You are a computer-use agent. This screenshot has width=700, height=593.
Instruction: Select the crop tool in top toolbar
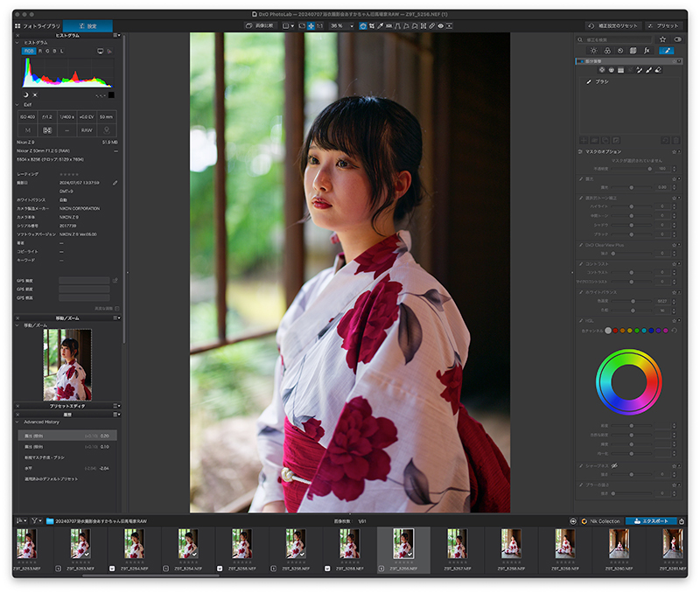[371, 26]
